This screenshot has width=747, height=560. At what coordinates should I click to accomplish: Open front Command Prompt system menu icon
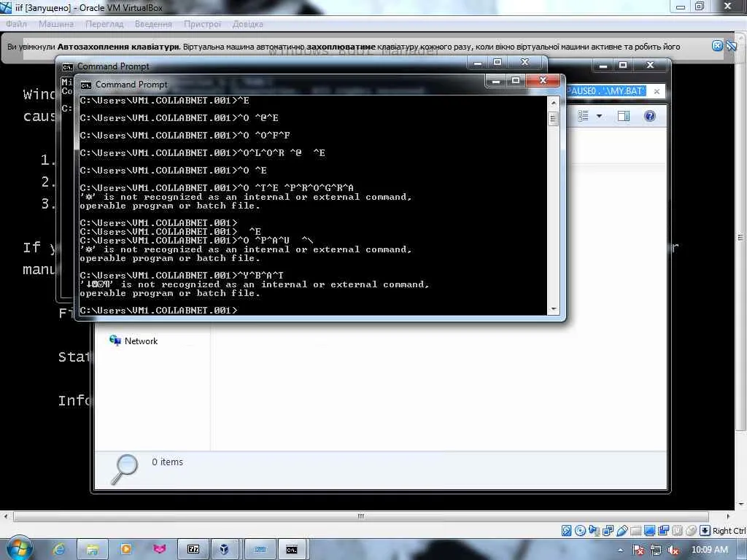coord(86,85)
